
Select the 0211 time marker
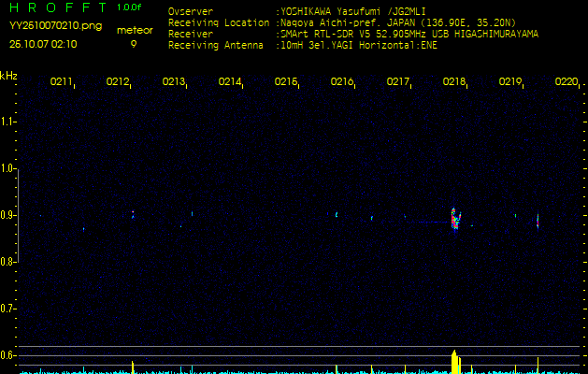62,82
